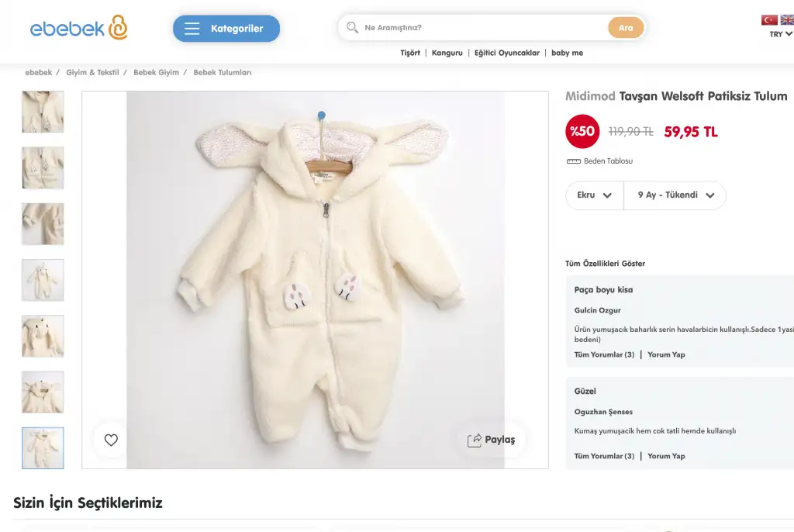
Task: Click the search magnifier icon
Action: tap(352, 28)
